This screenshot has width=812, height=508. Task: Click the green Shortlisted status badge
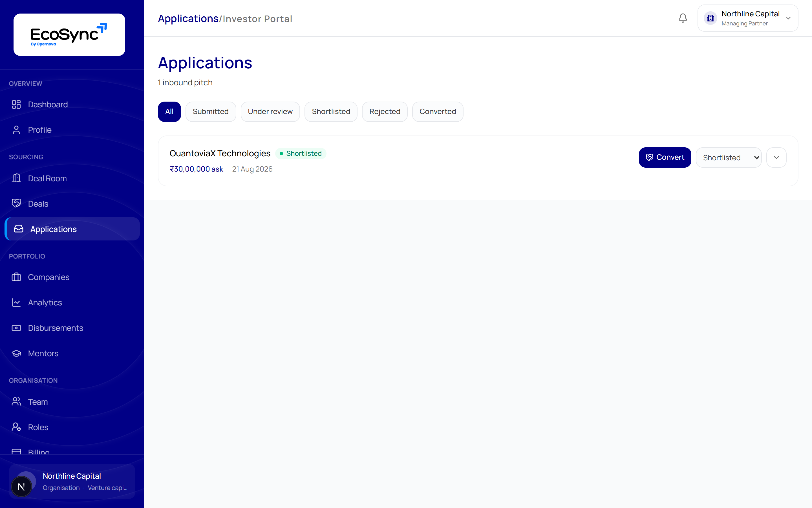point(301,153)
